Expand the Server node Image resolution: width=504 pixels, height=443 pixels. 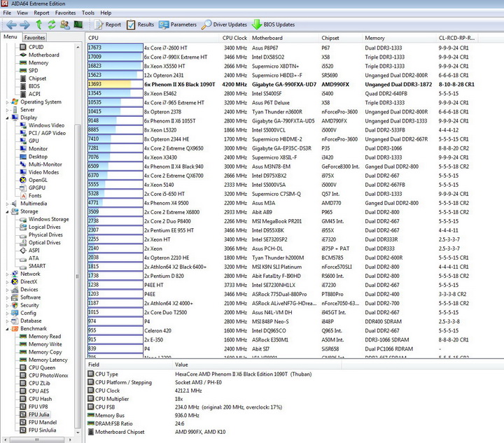[x=7, y=110]
